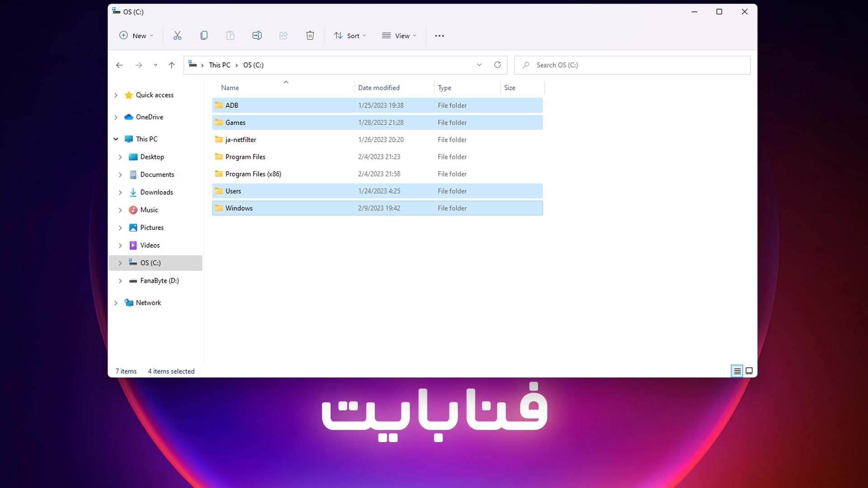Click the Program Files (x86) folder icon
The width and height of the screenshot is (868, 488).
[219, 174]
